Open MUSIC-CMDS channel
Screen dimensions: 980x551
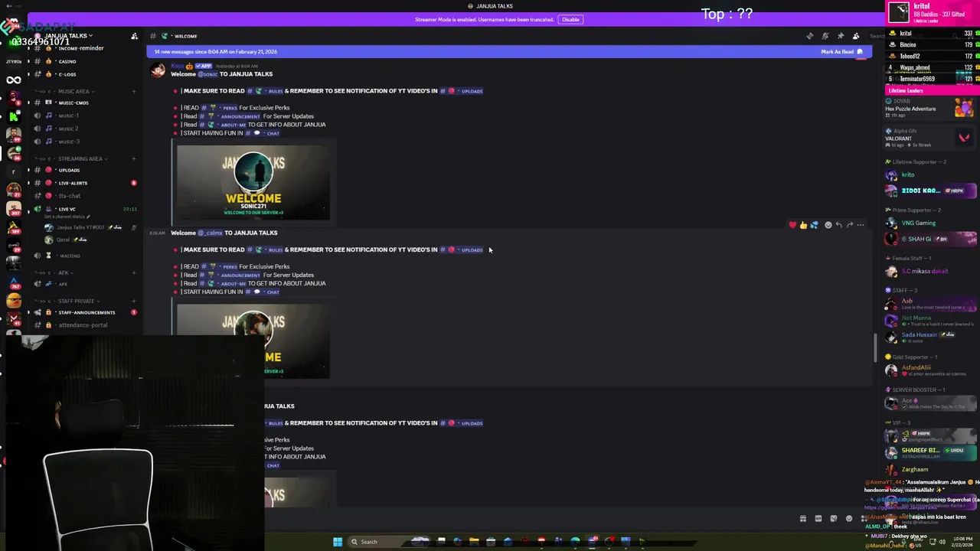tap(84, 103)
